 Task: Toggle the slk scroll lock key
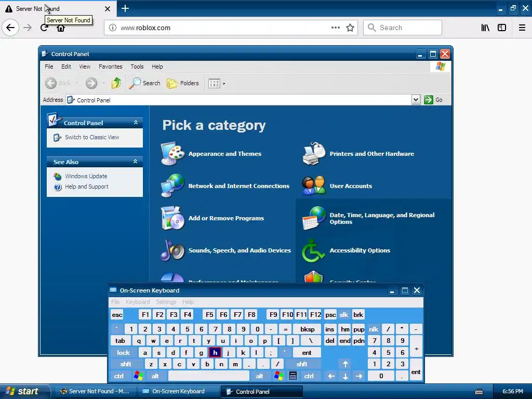click(x=344, y=315)
